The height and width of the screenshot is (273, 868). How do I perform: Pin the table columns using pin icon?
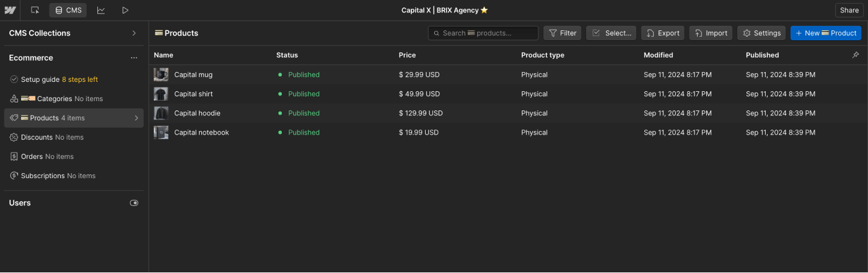(x=856, y=55)
